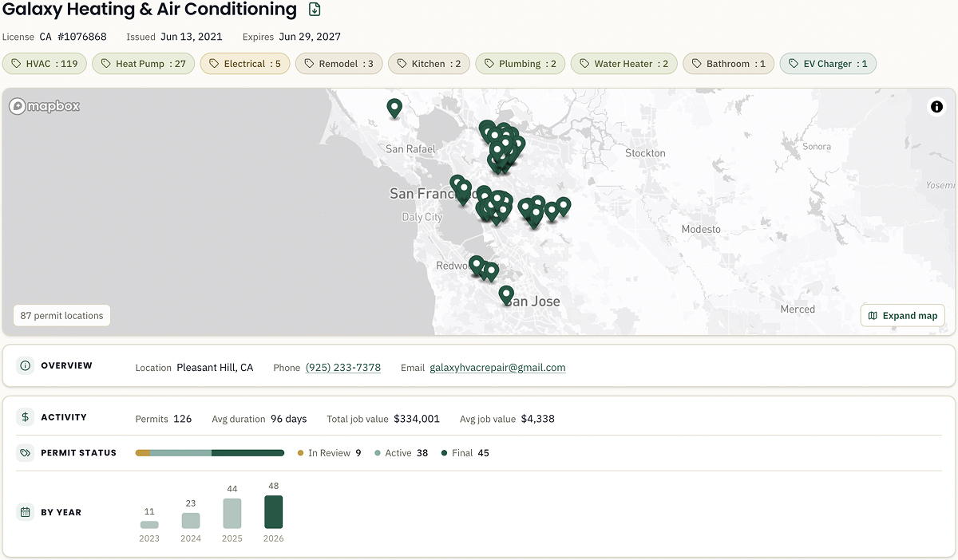Click the map pin at San Jose
The image size is (958, 560).
coord(506,295)
